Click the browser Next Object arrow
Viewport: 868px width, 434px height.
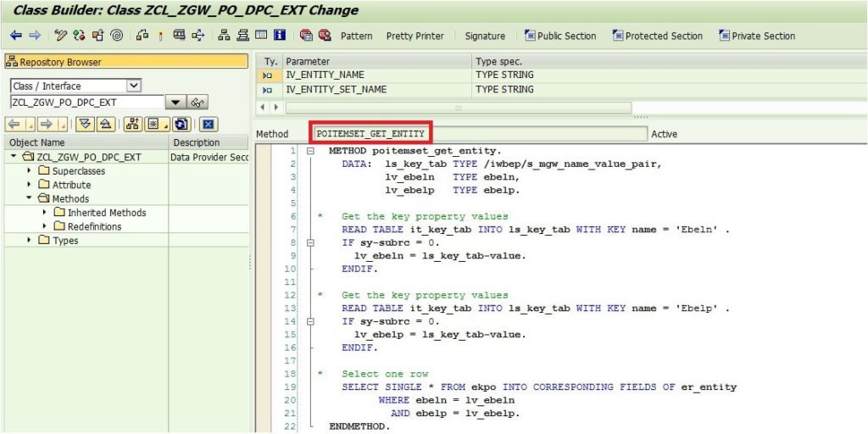48,124
